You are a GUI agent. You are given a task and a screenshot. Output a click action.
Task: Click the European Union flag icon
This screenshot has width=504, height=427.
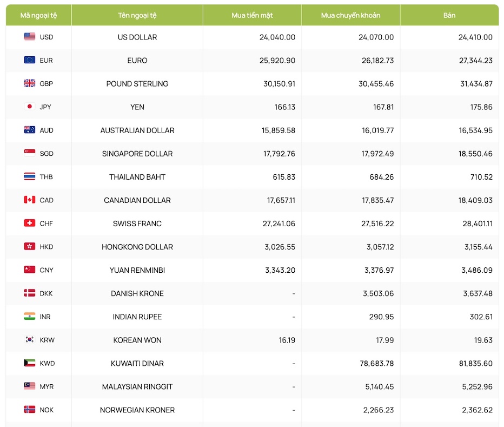tap(30, 60)
